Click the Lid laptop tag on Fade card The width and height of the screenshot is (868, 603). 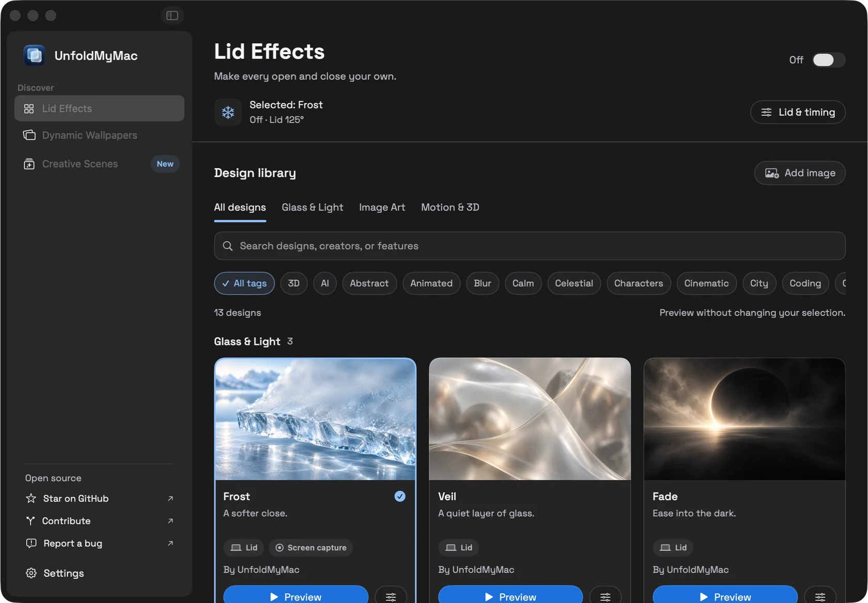(x=673, y=547)
